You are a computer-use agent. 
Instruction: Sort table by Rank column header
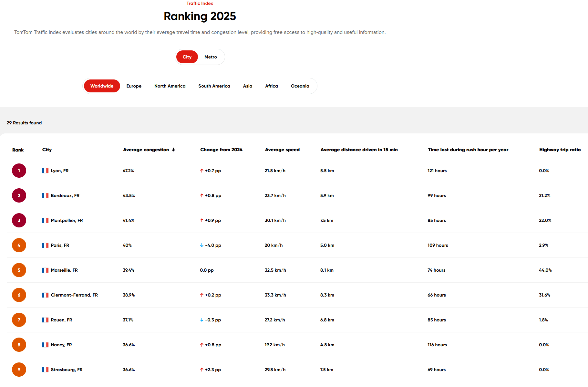[18, 150]
